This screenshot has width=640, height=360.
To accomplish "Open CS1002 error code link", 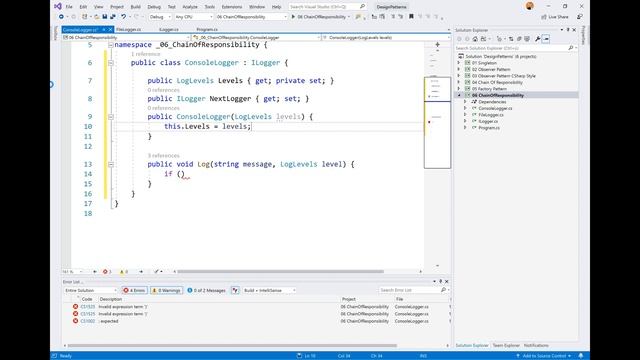I will pyautogui.click(x=87, y=321).
